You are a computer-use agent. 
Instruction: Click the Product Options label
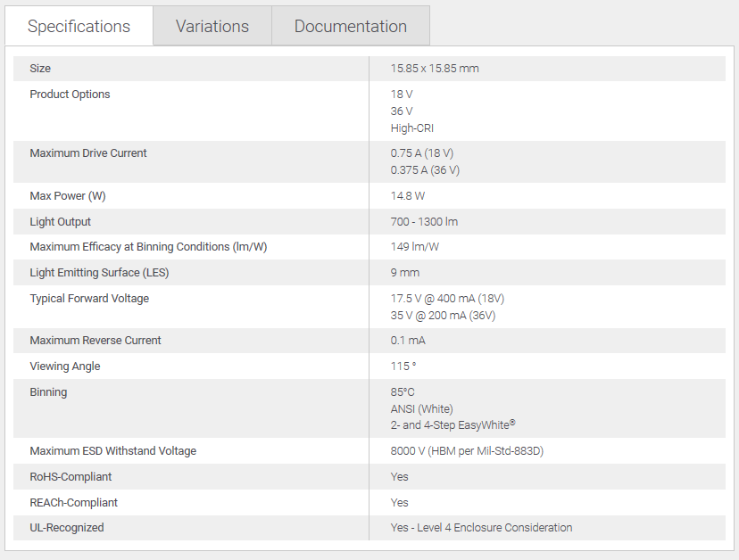pos(70,95)
